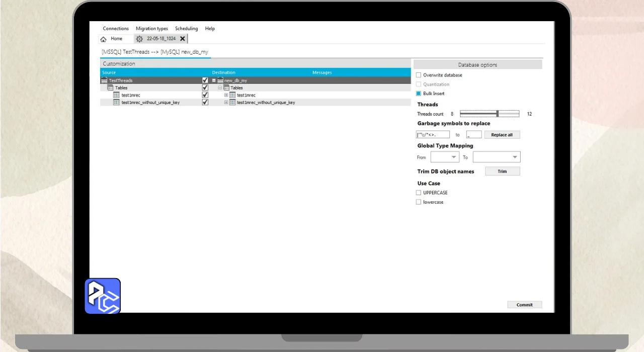644x352 pixels.
Task: Expand destination test1mrec_without_unique_key table
Action: pyautogui.click(x=226, y=102)
